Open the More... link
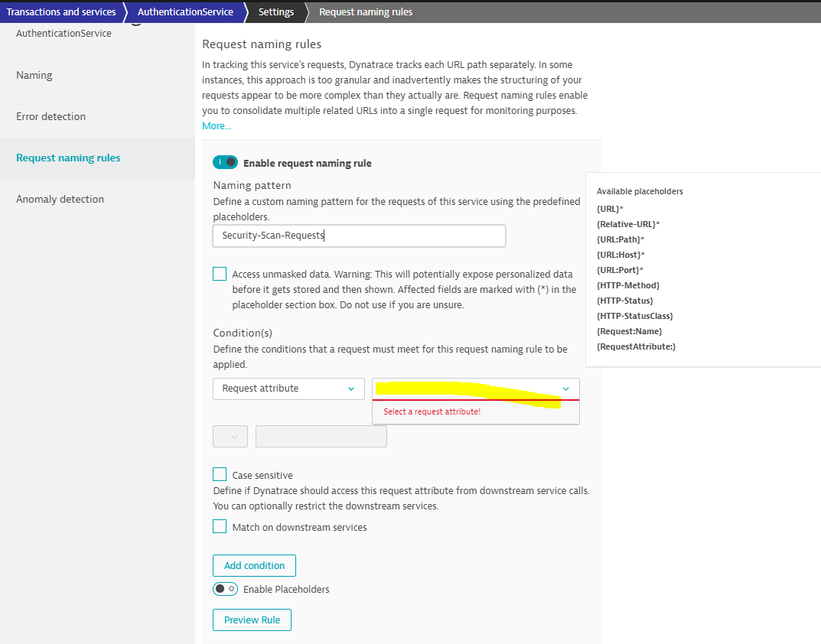 217,126
